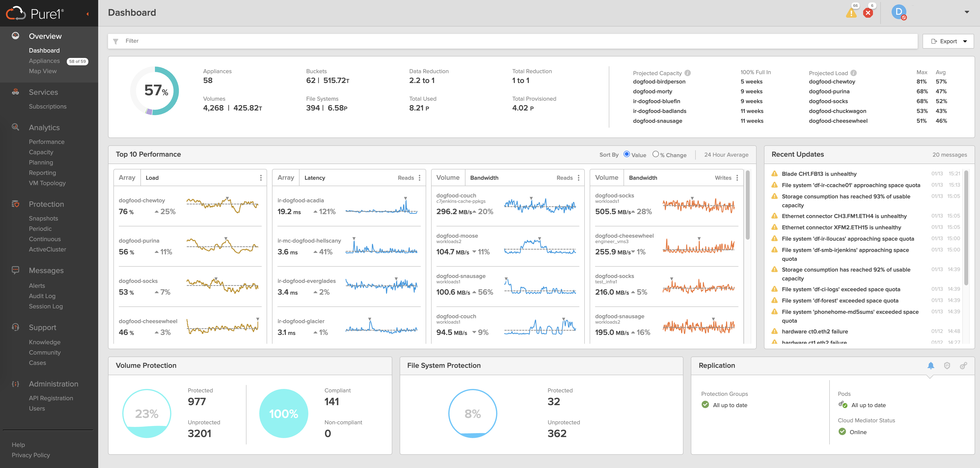Click the Projected Capacity info icon
This screenshot has height=468, width=980.
pyautogui.click(x=687, y=73)
